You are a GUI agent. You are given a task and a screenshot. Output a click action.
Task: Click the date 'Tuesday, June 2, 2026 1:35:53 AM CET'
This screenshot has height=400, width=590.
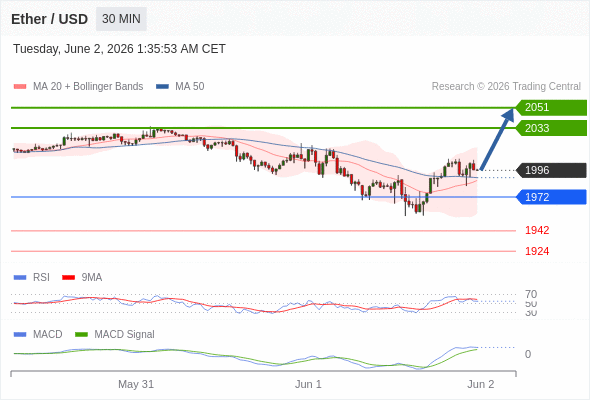(119, 49)
